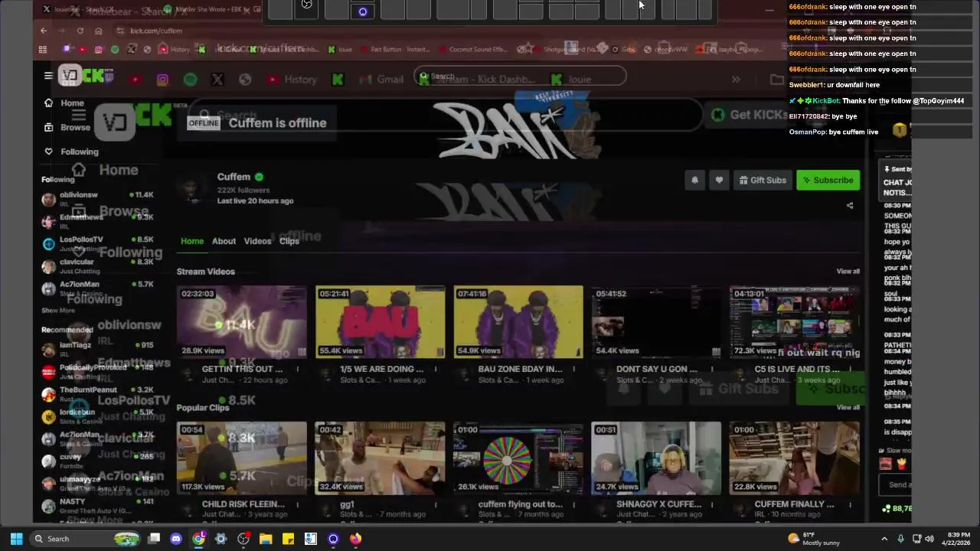980x551 pixels.
Task: Open Task View on the taskbar
Action: point(154,539)
